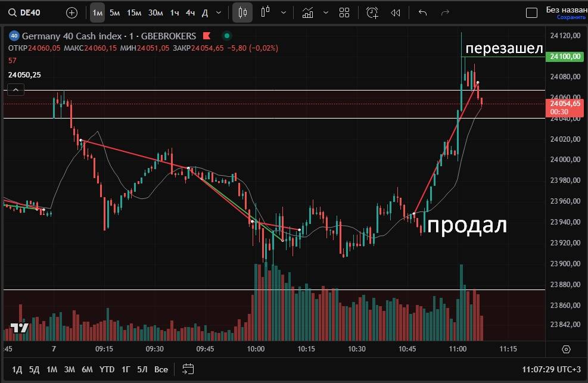588x383 pixels.
Task: Open the DE40 symbol search
Action: [x=27, y=13]
